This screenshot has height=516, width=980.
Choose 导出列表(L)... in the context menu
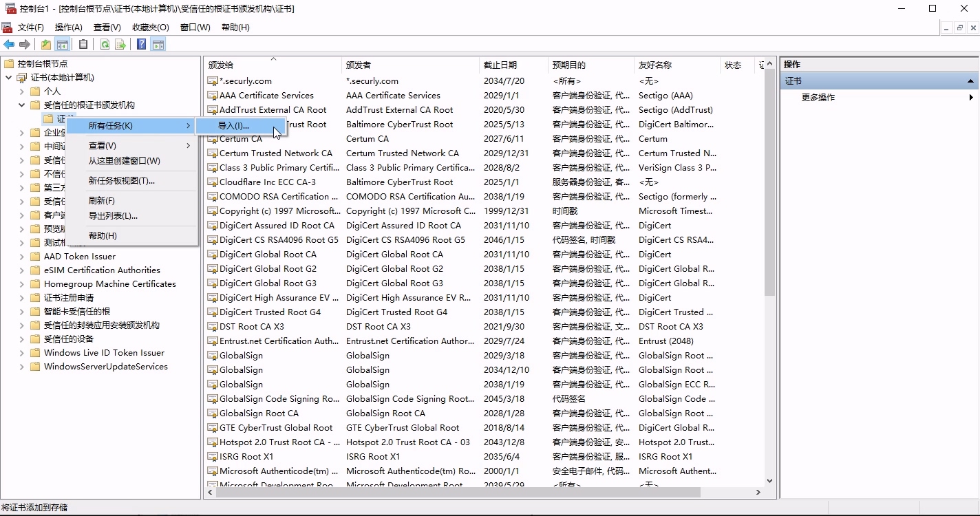(x=133, y=216)
